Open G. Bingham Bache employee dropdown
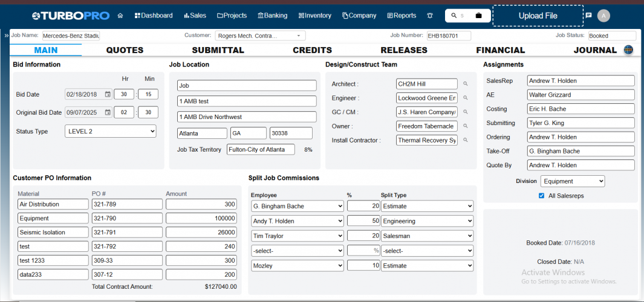644x302 pixels. [x=298, y=206]
